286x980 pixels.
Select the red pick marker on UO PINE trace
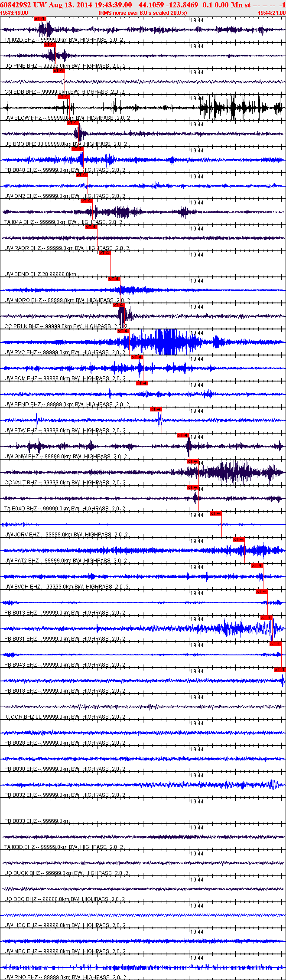(49, 45)
